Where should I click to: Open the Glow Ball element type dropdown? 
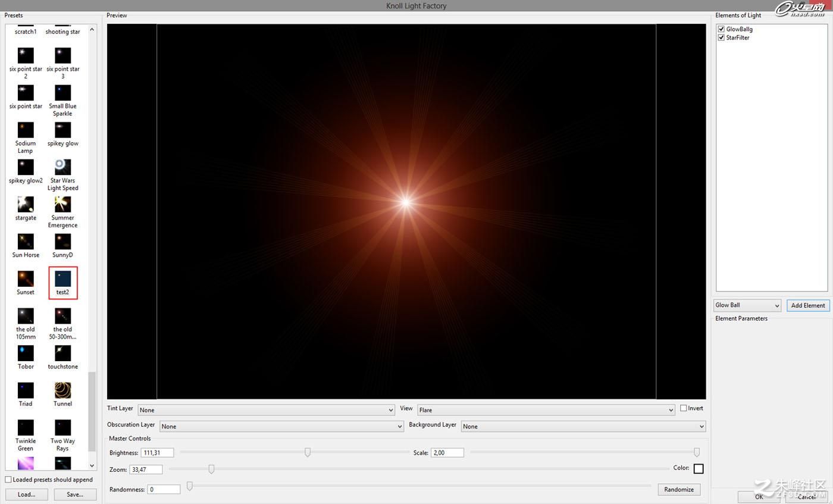click(x=747, y=305)
